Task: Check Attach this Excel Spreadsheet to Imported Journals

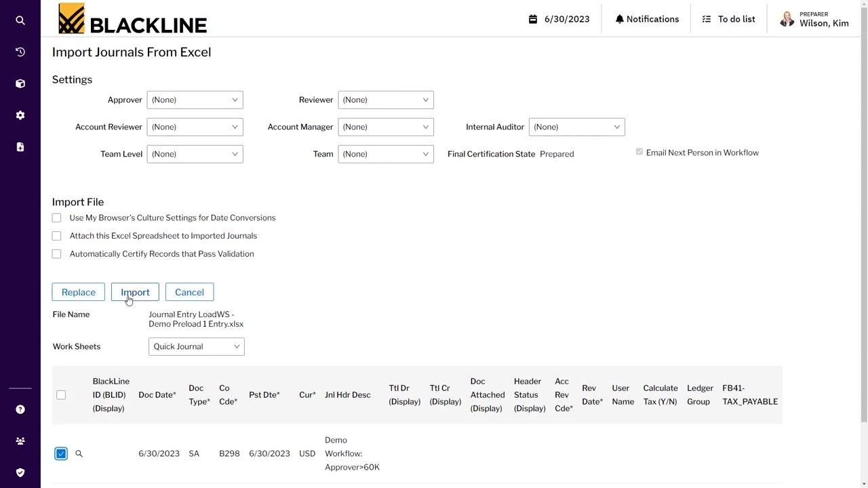Action: point(56,236)
